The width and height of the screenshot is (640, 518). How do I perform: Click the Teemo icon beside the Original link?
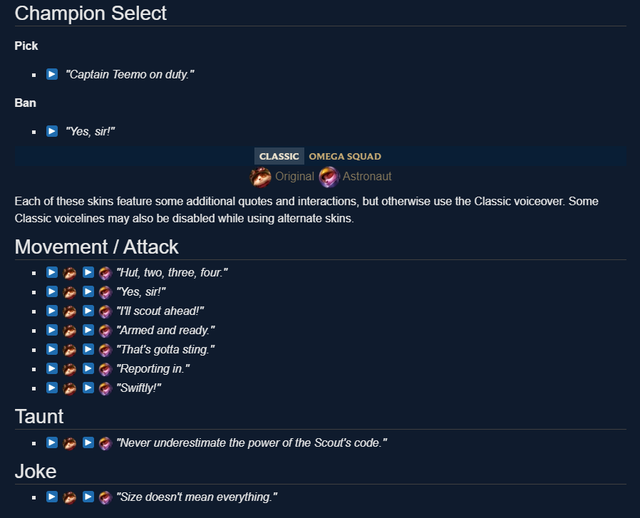[260, 177]
